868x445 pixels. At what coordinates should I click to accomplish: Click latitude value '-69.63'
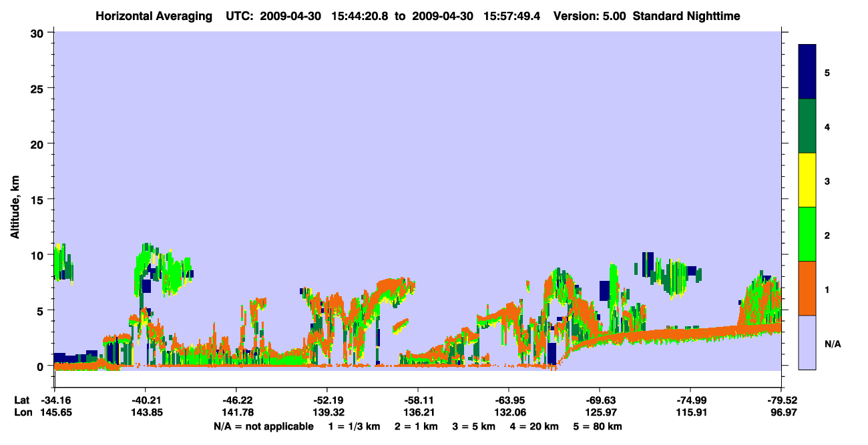600,400
